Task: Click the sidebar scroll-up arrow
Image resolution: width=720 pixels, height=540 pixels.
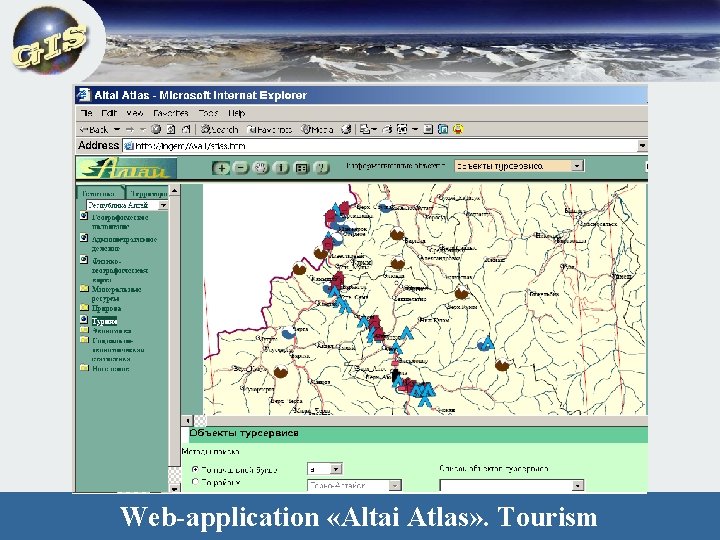Action: pos(174,190)
